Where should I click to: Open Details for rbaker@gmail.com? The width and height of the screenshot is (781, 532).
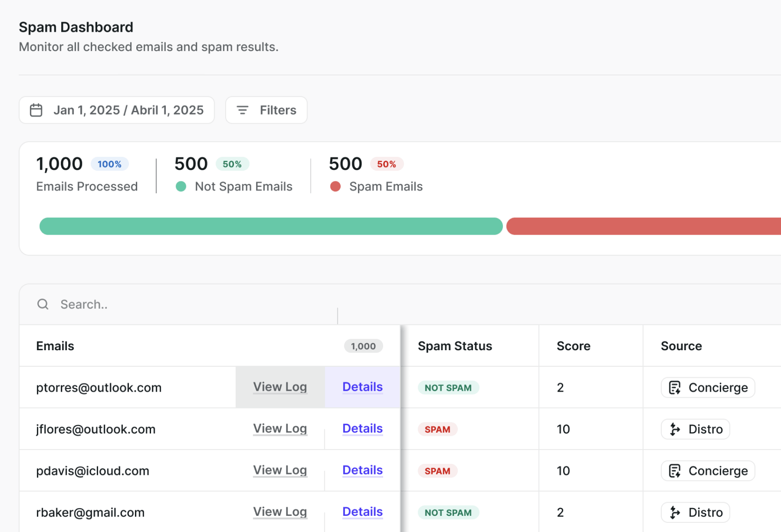click(x=362, y=512)
